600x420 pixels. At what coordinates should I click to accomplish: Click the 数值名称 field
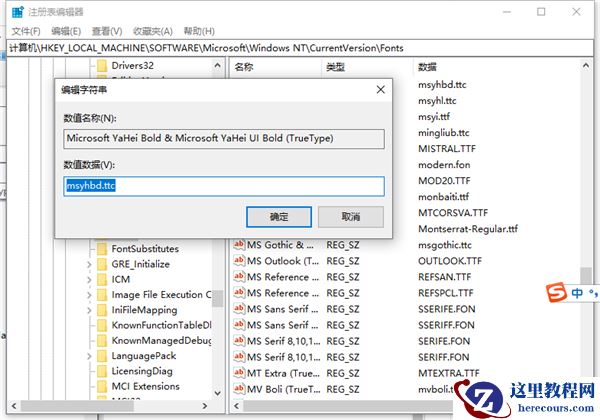tap(224, 138)
